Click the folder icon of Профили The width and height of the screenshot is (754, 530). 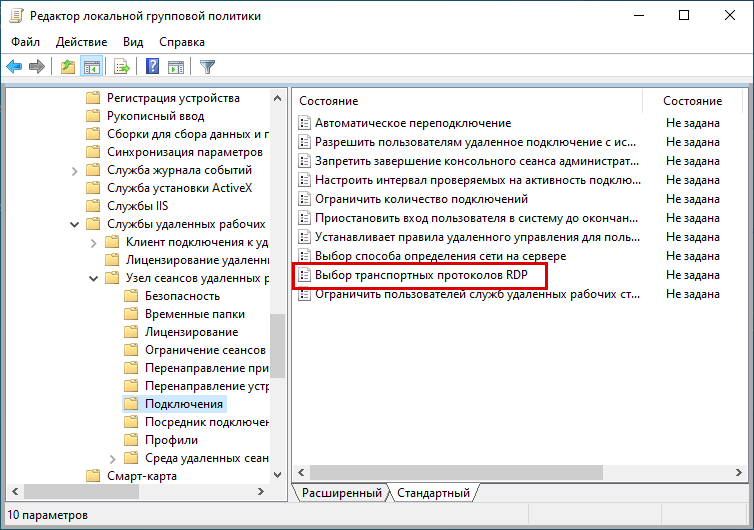coord(131,440)
